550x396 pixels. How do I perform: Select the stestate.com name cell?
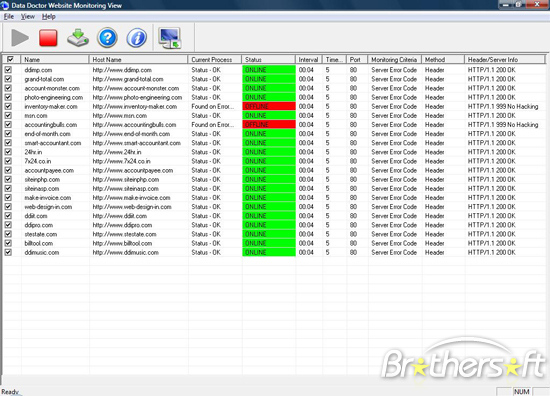click(x=41, y=234)
